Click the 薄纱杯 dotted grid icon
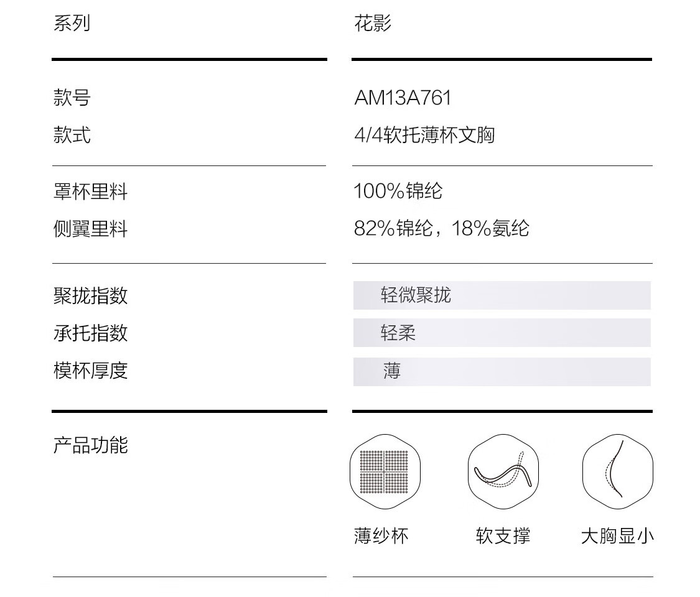This screenshot has height=597, width=700. (385, 471)
